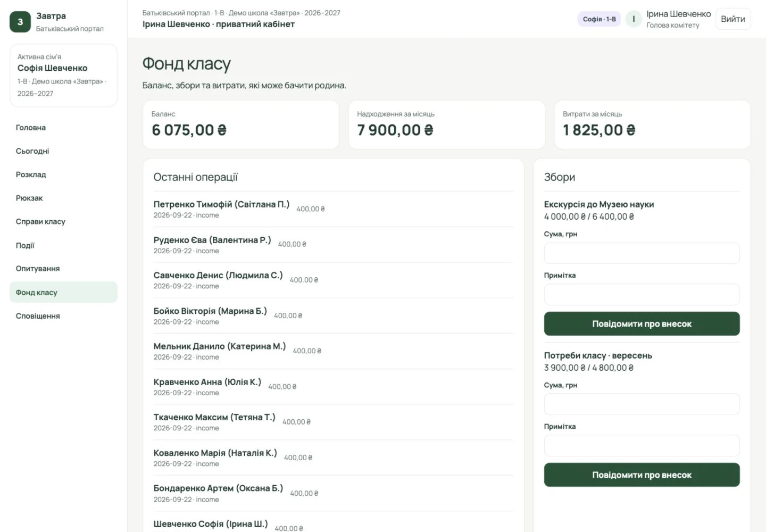
Task: Select operation Бойко Вікторія (Марина Б.)
Action: (333, 315)
